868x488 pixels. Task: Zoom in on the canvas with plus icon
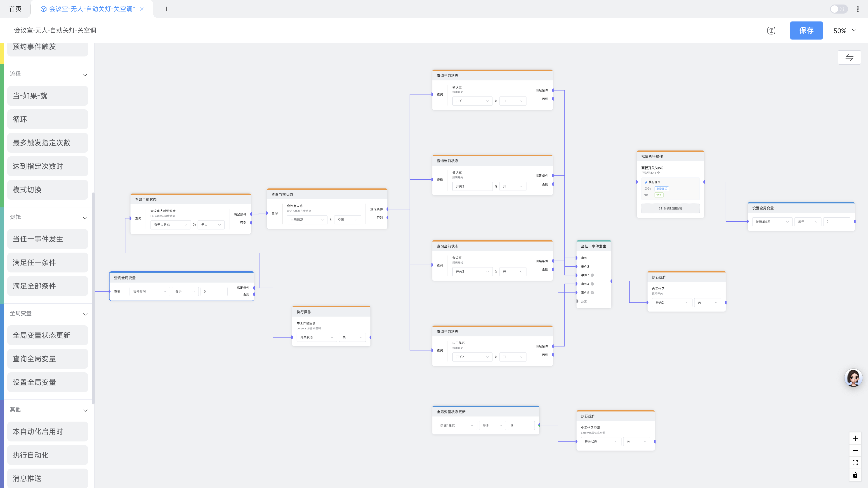855,438
